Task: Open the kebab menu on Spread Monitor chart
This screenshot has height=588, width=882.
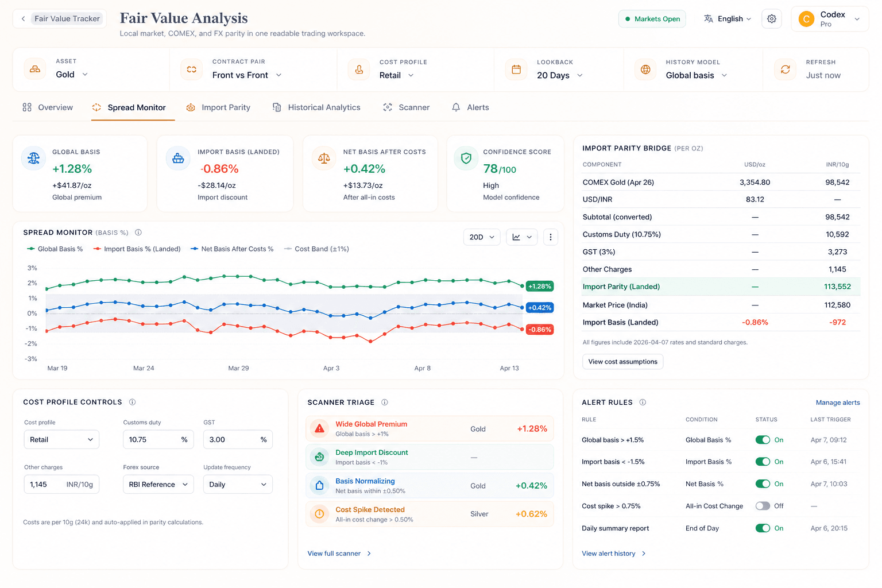Action: click(x=550, y=237)
